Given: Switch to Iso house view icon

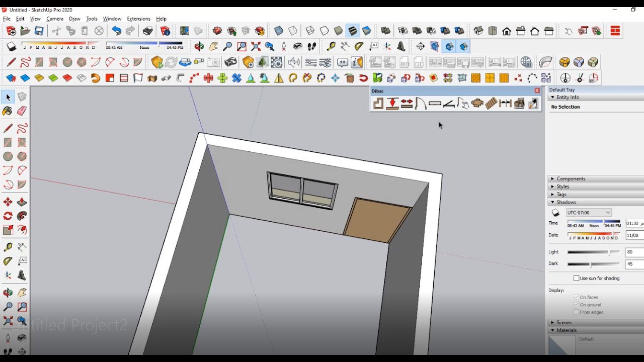Looking at the screenshot, I should 478,31.
